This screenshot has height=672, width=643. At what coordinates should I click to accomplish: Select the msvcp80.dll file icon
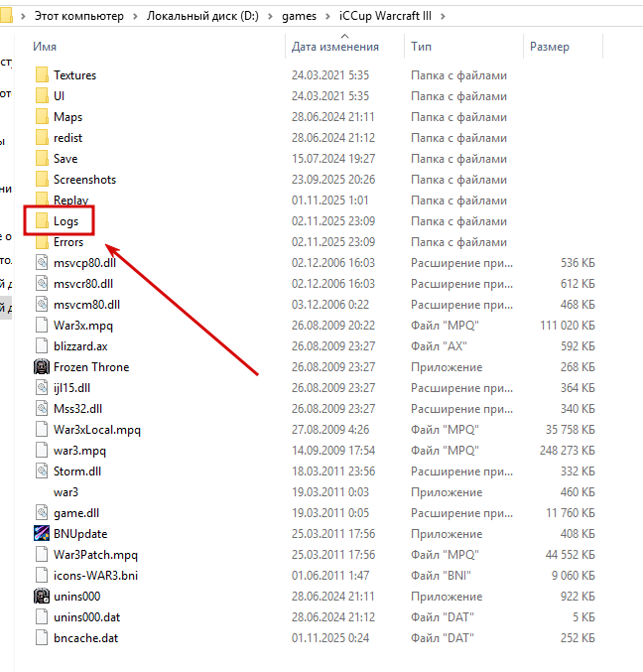pyautogui.click(x=42, y=263)
